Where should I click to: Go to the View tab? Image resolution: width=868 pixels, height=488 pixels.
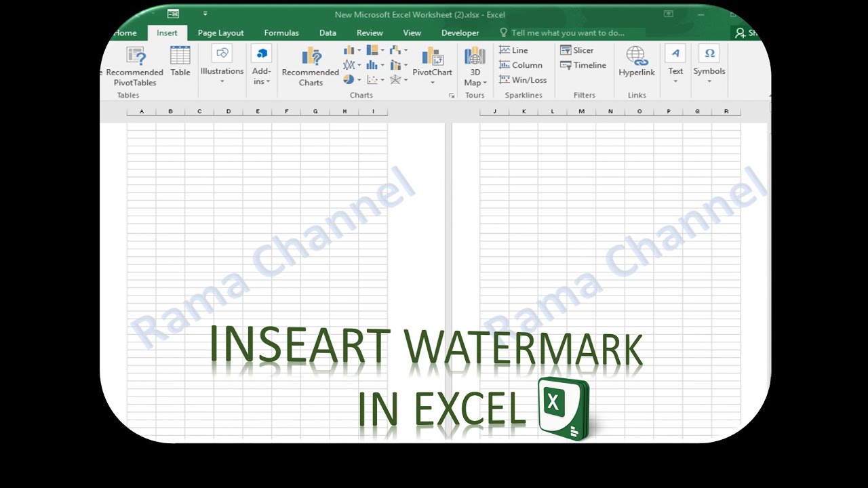[412, 33]
